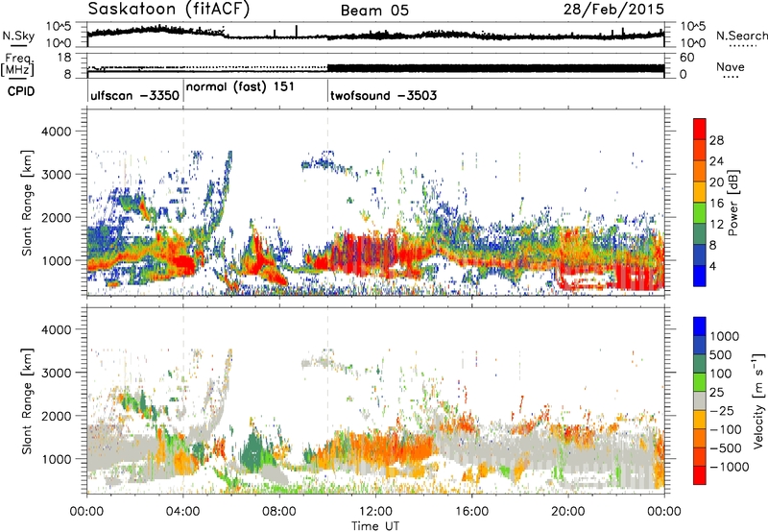Click the 60 tick on Nave axis

point(687,58)
